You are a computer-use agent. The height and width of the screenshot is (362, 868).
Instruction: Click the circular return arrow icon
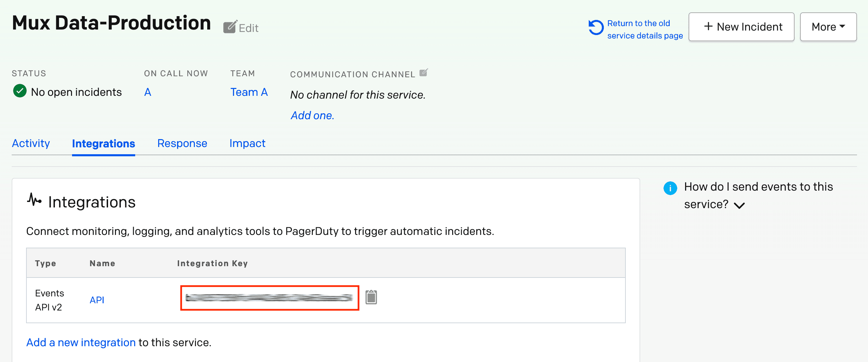pyautogui.click(x=596, y=27)
